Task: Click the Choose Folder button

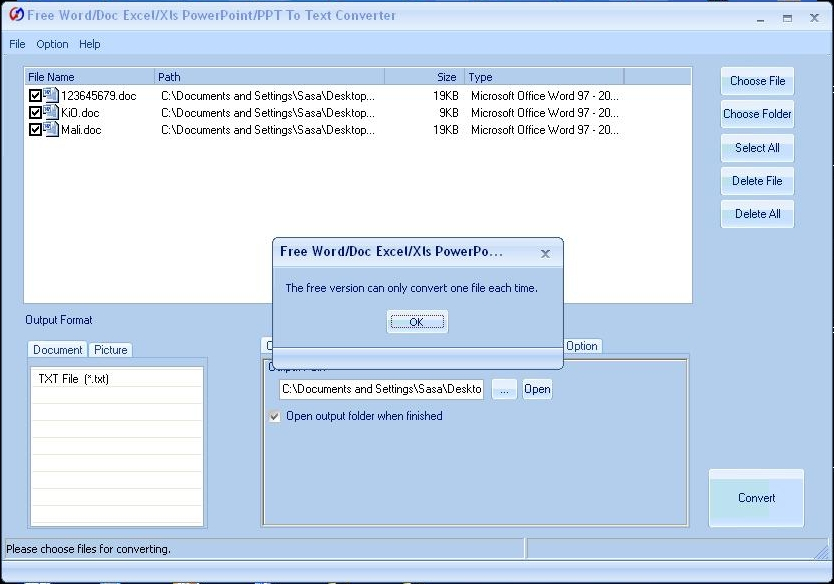Action: pos(757,114)
